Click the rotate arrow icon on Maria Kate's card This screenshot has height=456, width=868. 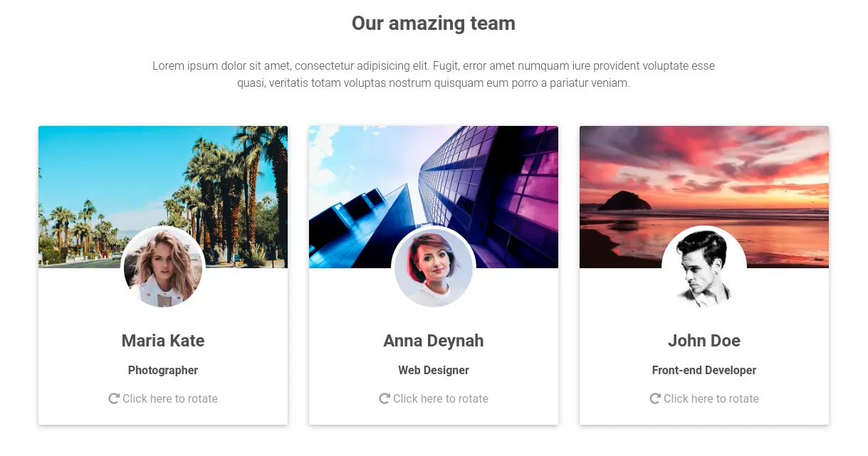click(x=113, y=398)
